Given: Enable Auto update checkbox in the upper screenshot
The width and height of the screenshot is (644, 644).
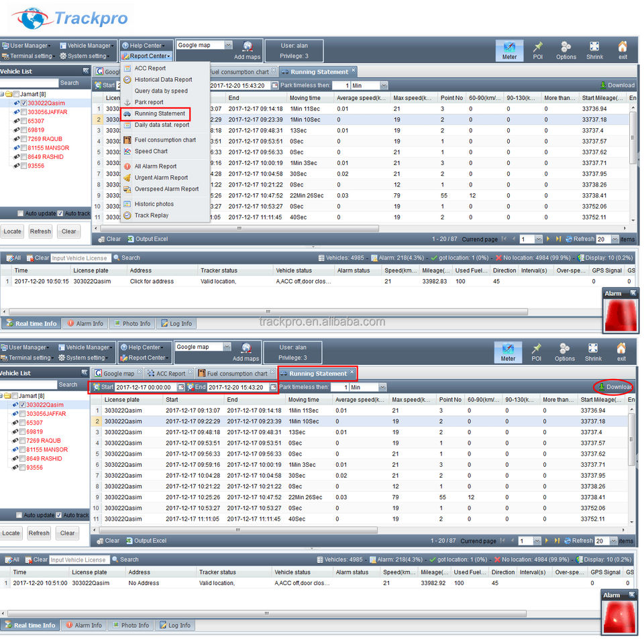Looking at the screenshot, I should tap(20, 213).
